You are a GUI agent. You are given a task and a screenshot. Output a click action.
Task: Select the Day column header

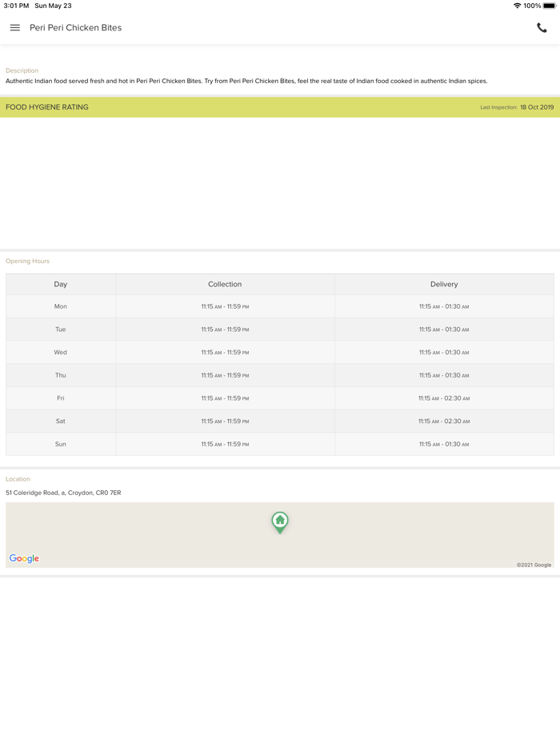tap(61, 284)
